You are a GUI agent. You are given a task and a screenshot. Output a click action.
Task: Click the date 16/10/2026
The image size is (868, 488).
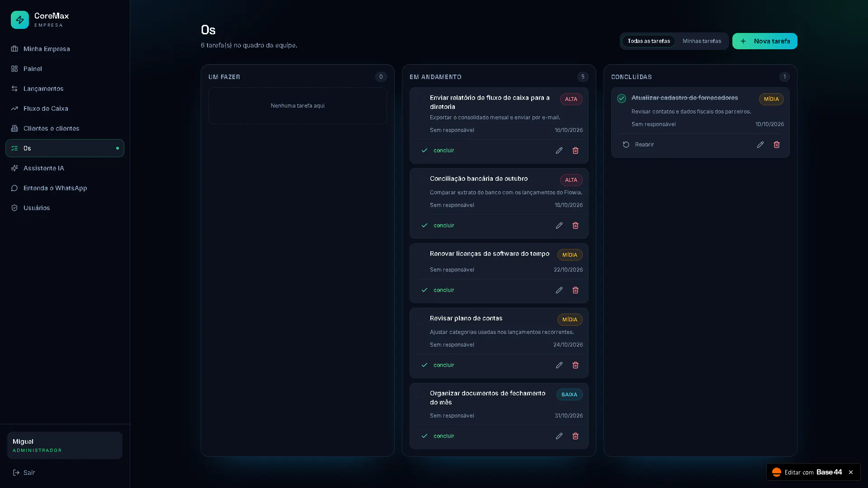tap(569, 130)
